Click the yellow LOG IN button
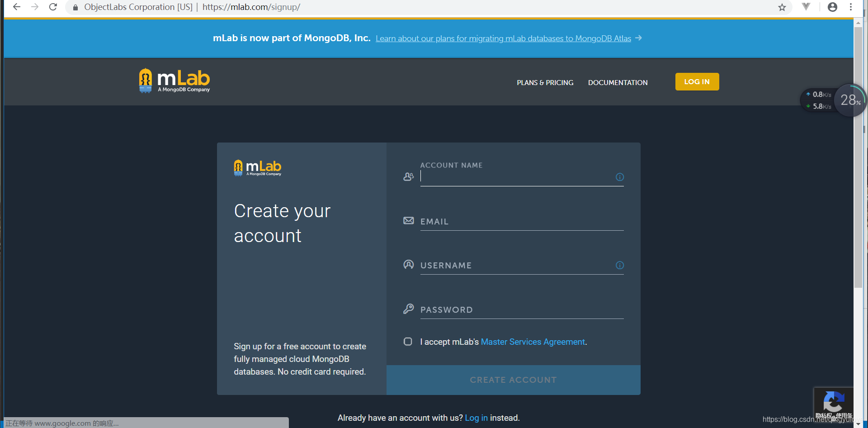 coord(697,81)
